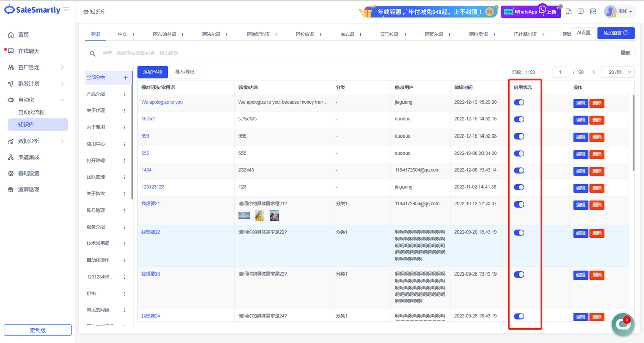644x343 pixels.
Task: Toggle enabled status for the 999 row
Action: point(519,136)
